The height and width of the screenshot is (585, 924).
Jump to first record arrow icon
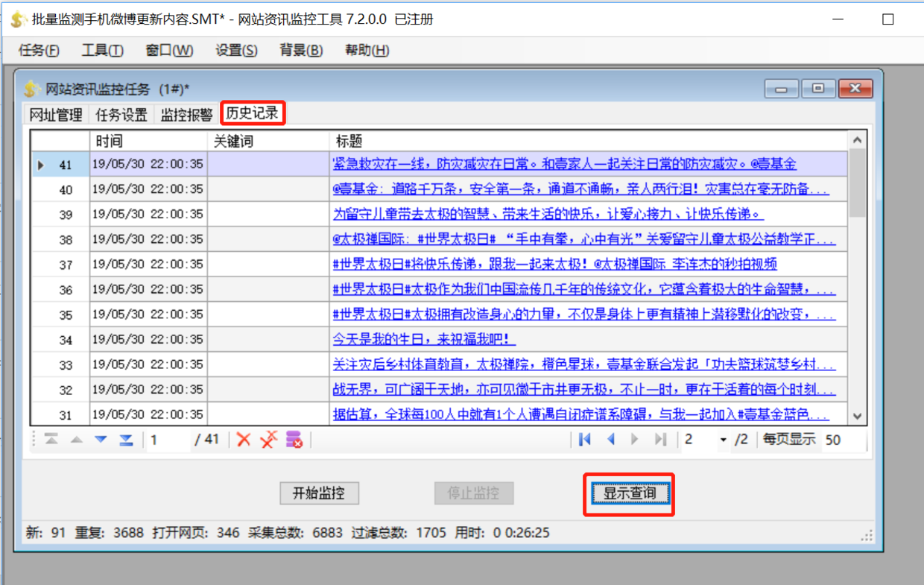click(51, 440)
